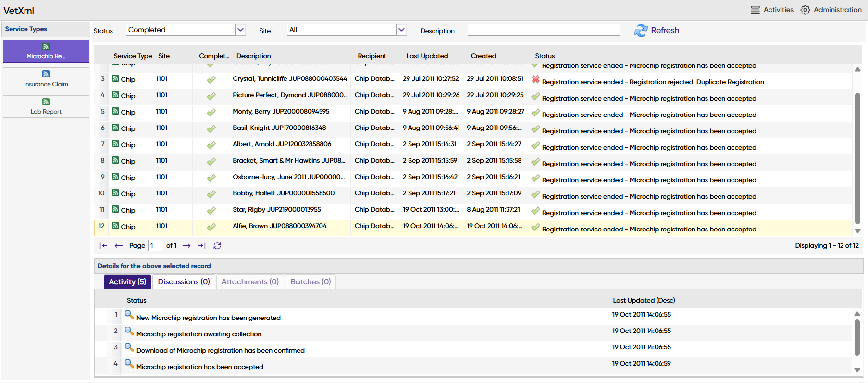Viewport: 868px width, 383px height.
Task: Click the main grid vertical scrollbar thumb
Action: click(857, 158)
